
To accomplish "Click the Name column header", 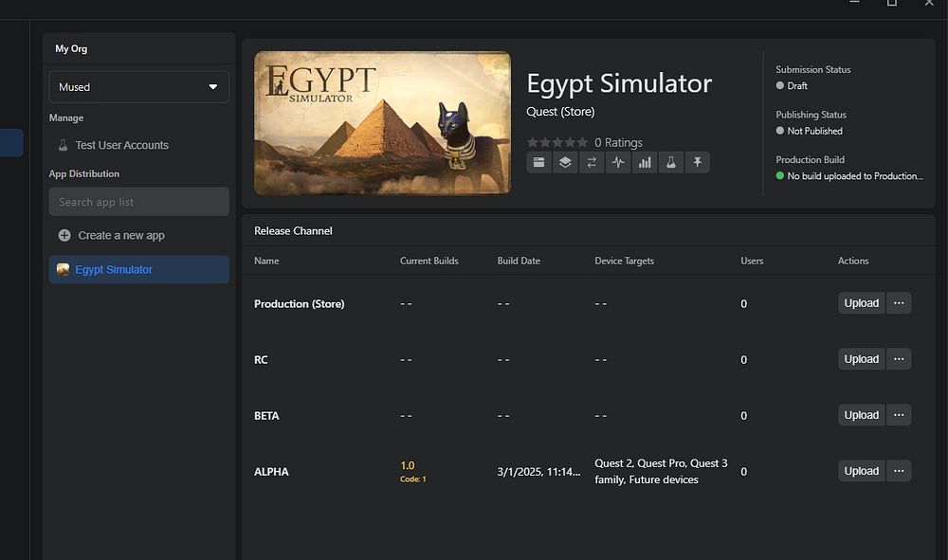I will 266,261.
